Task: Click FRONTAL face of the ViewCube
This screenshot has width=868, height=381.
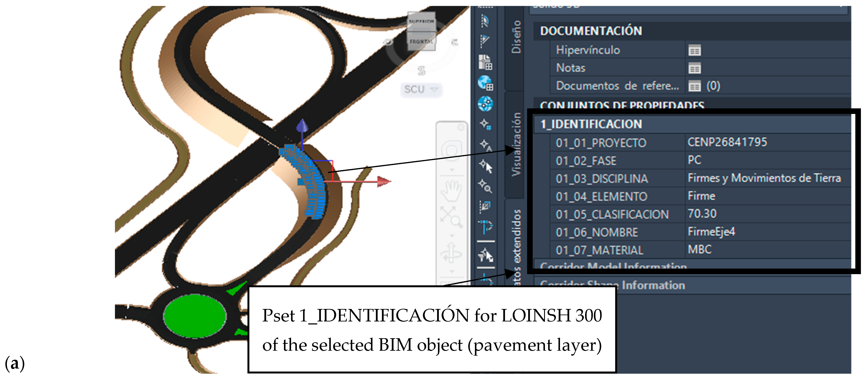Action: [x=421, y=42]
